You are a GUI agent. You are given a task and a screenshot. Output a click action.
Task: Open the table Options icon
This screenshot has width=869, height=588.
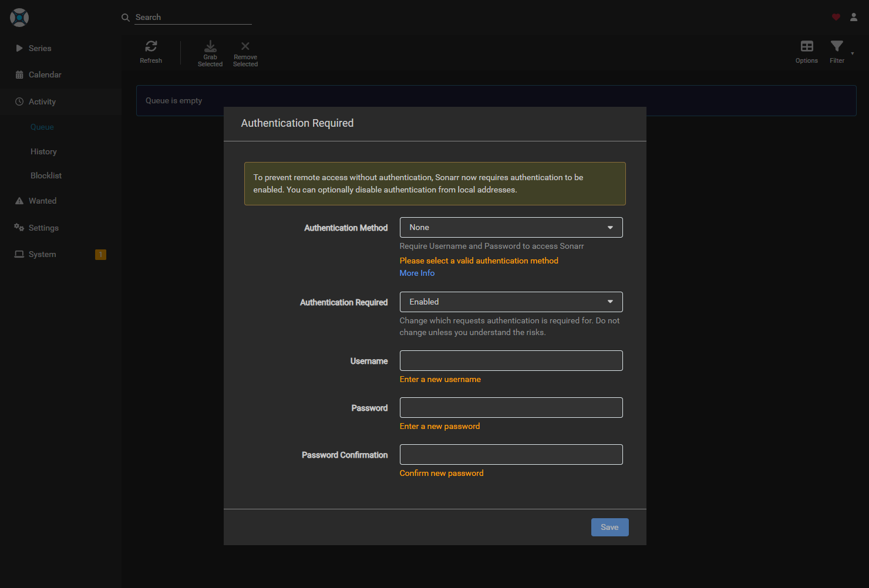pyautogui.click(x=807, y=46)
